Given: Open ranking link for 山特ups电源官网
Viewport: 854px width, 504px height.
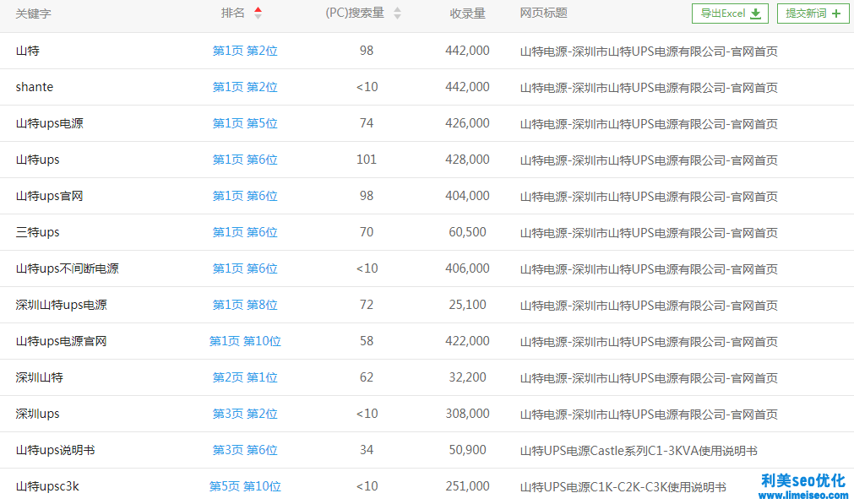Looking at the screenshot, I should point(245,341).
